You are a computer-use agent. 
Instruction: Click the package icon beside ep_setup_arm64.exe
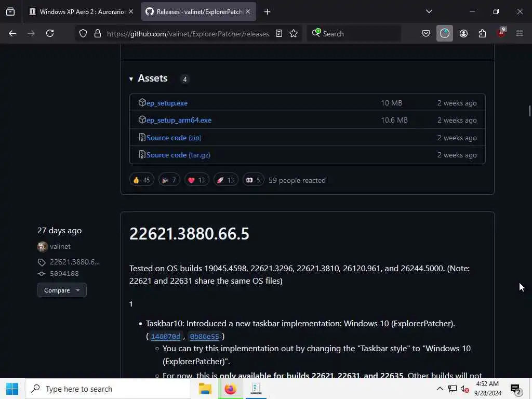pyautogui.click(x=142, y=120)
